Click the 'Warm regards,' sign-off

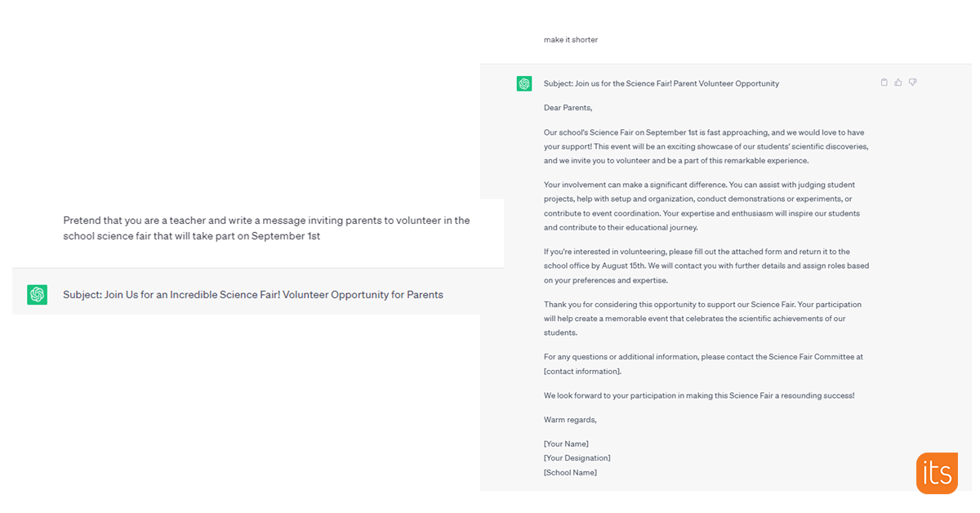(570, 420)
